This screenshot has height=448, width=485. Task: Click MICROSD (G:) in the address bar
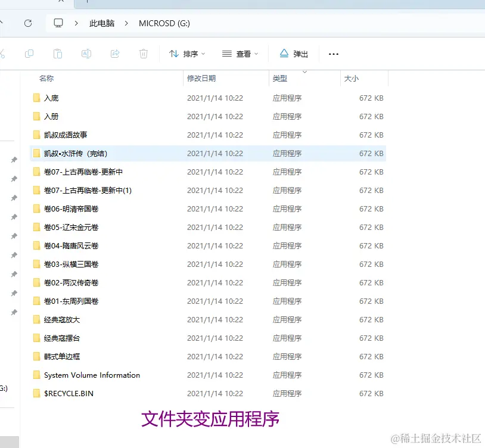pos(164,23)
